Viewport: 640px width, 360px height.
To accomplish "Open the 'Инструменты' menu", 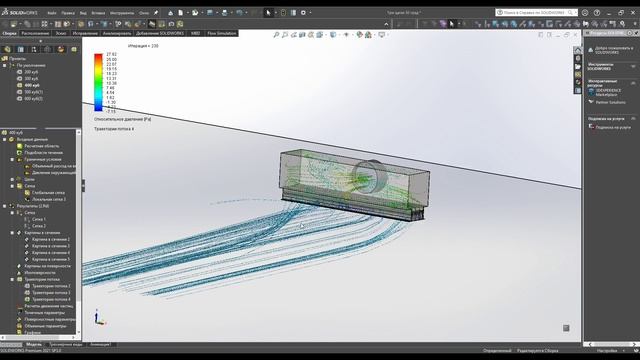I will [122, 13].
